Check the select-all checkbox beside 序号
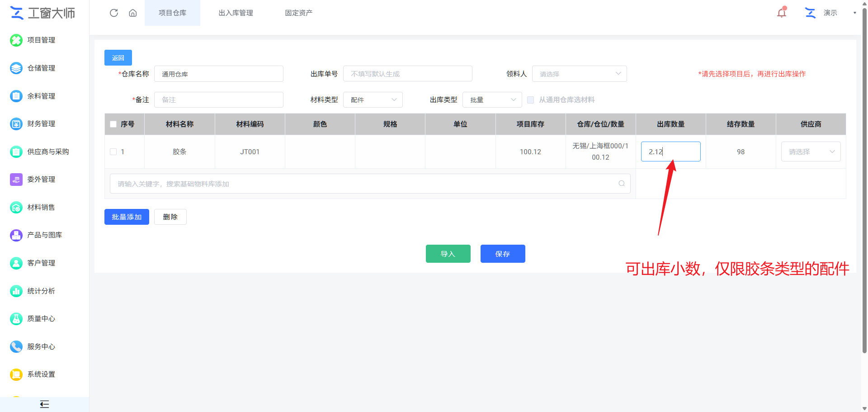The image size is (868, 412). (113, 124)
